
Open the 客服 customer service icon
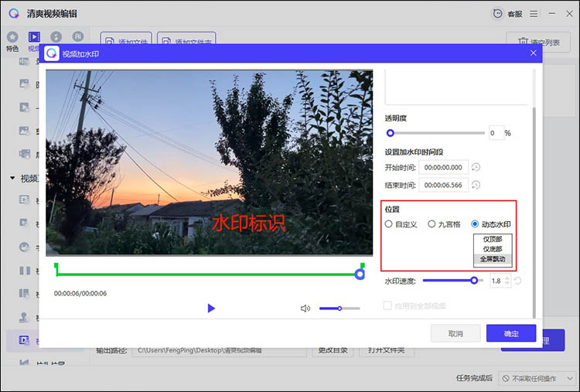(497, 14)
